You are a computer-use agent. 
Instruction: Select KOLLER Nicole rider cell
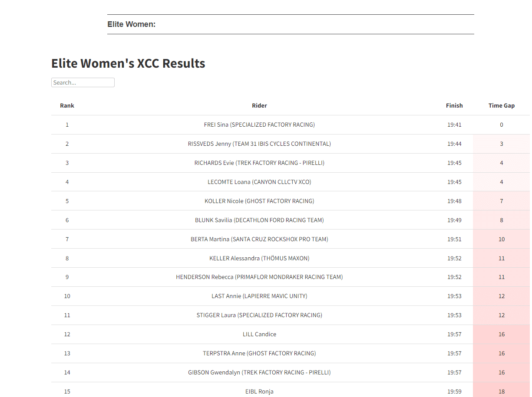(259, 201)
